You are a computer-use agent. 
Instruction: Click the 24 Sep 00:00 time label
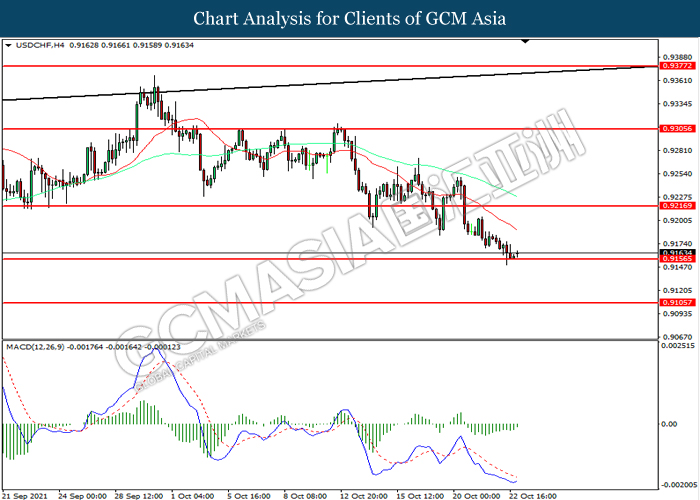[x=83, y=496]
